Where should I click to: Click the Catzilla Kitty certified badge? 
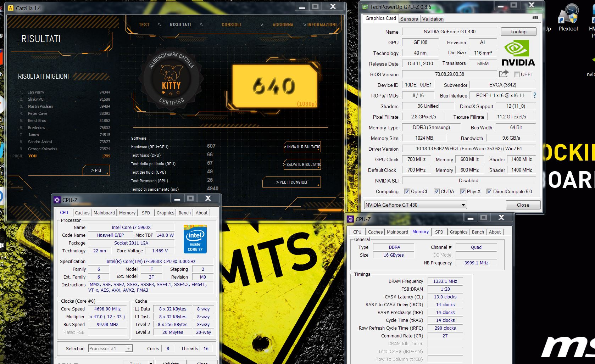point(172,78)
